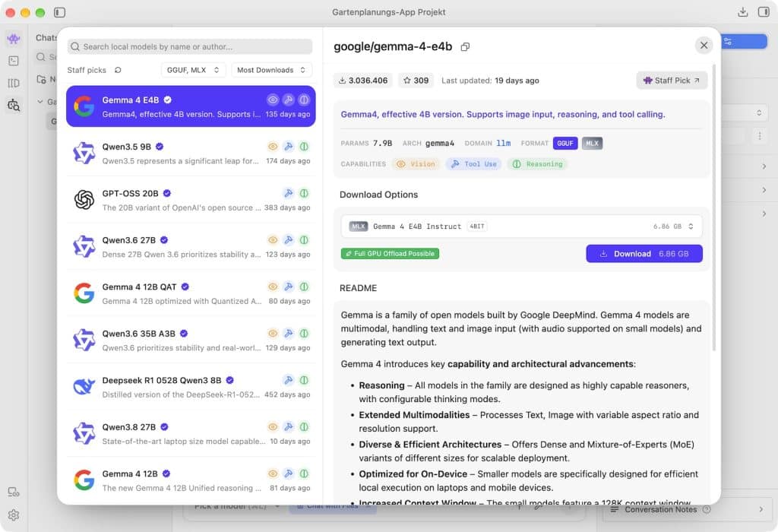
Task: Click the Full GPU Offload Possible badge
Action: click(x=390, y=254)
